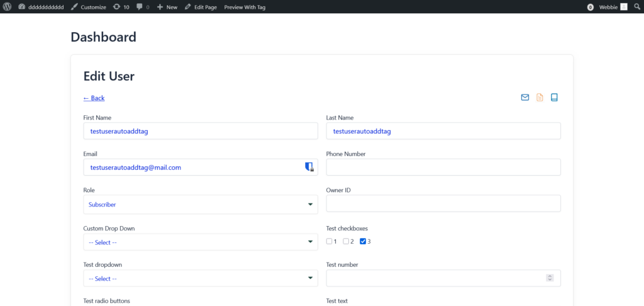Check the Test checkboxes option 1
Screen dimensions: 644x306
[329, 241]
